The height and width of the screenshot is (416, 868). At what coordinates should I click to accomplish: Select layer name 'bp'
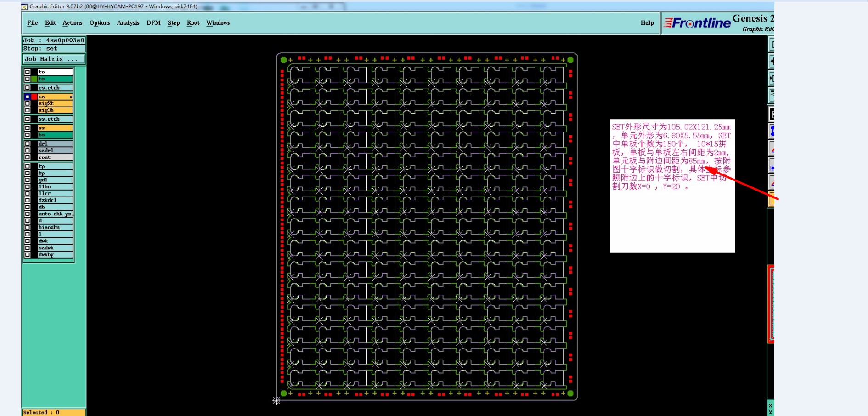coord(55,173)
